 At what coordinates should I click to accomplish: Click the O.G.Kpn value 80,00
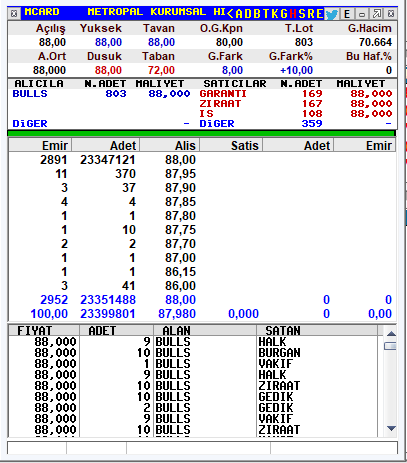[229, 42]
